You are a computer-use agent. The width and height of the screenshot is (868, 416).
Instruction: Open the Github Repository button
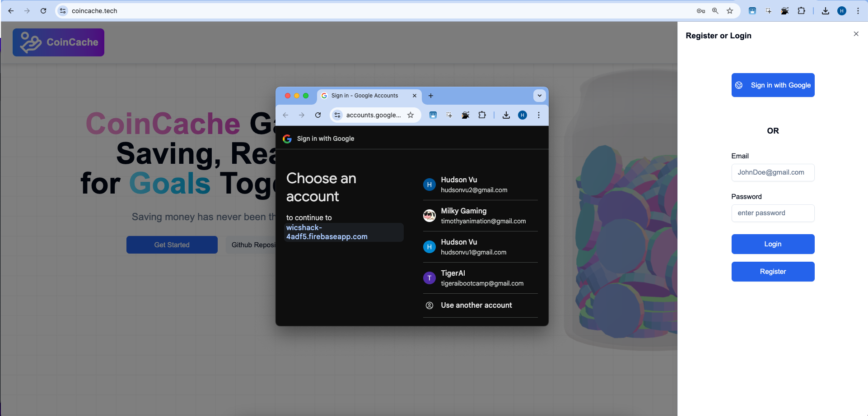click(251, 245)
